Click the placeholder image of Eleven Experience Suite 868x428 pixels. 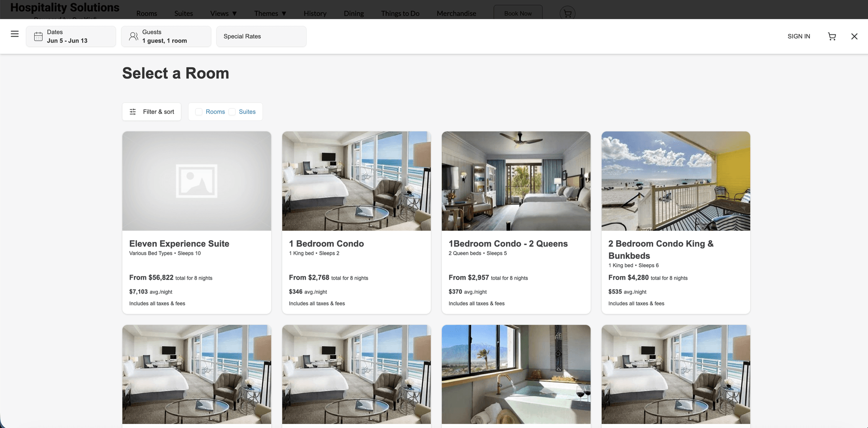pos(197,181)
